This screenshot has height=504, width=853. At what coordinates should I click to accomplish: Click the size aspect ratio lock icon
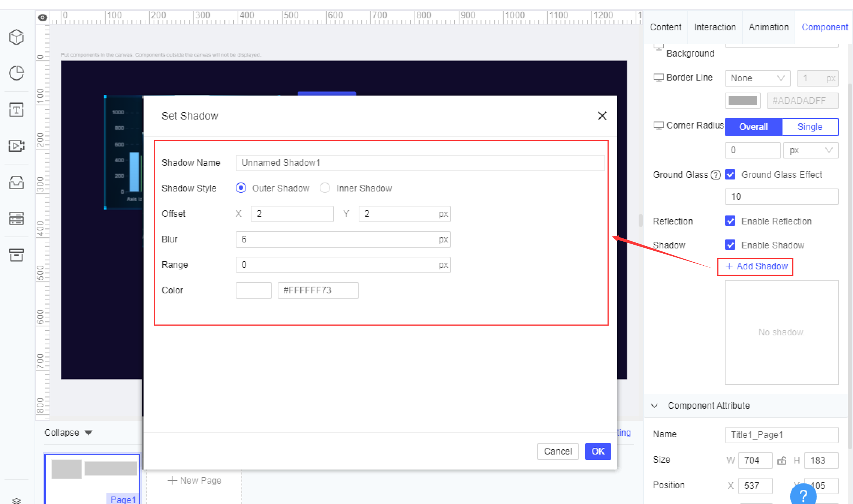[781, 461]
